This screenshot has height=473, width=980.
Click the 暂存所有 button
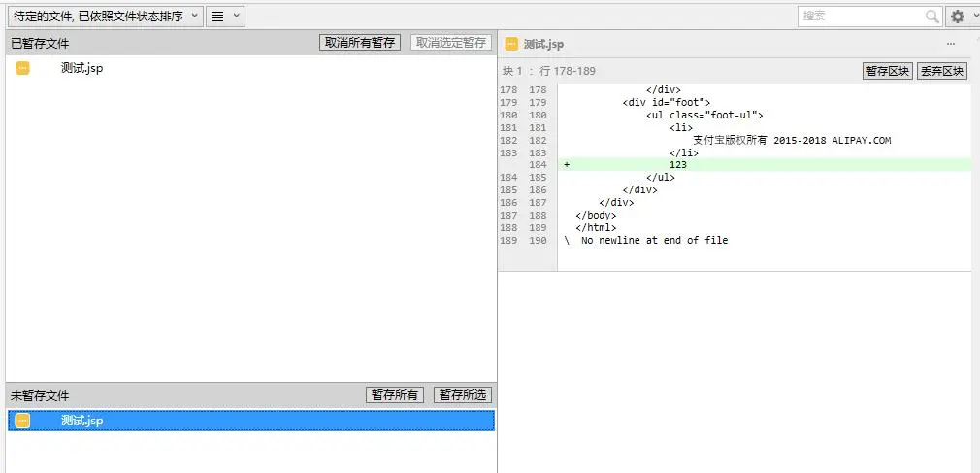395,394
